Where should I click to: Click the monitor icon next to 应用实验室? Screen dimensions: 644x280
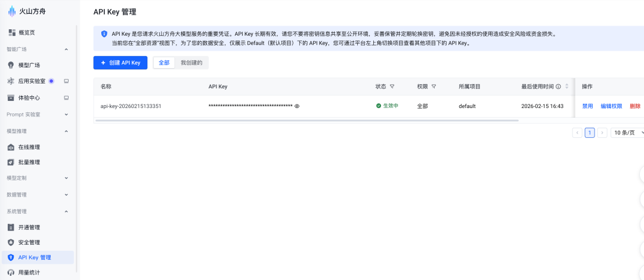(66, 81)
